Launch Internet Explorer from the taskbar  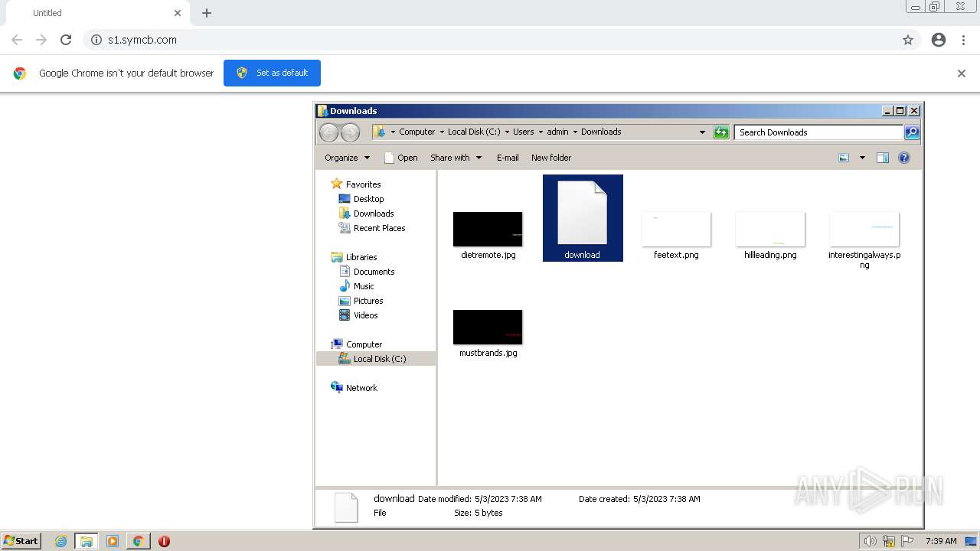[61, 541]
